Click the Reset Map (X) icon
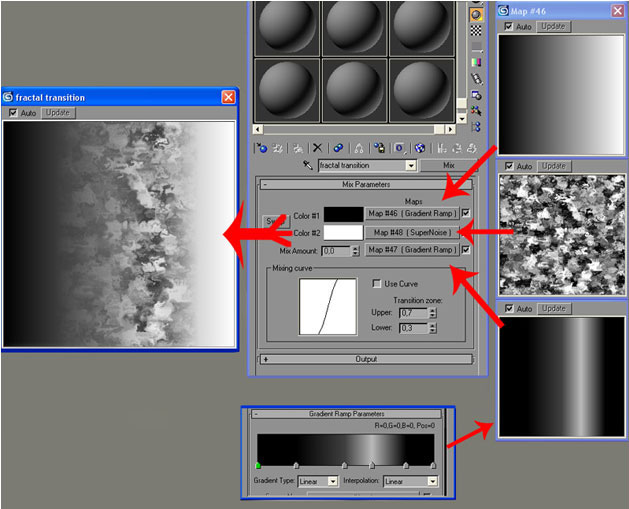The width and height of the screenshot is (629, 509). tap(317, 147)
